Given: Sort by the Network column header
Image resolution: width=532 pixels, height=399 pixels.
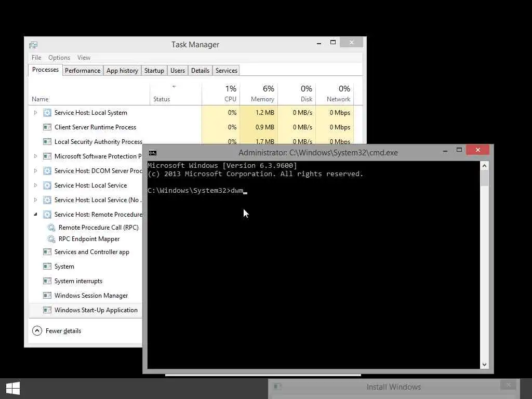Looking at the screenshot, I should pos(335,94).
